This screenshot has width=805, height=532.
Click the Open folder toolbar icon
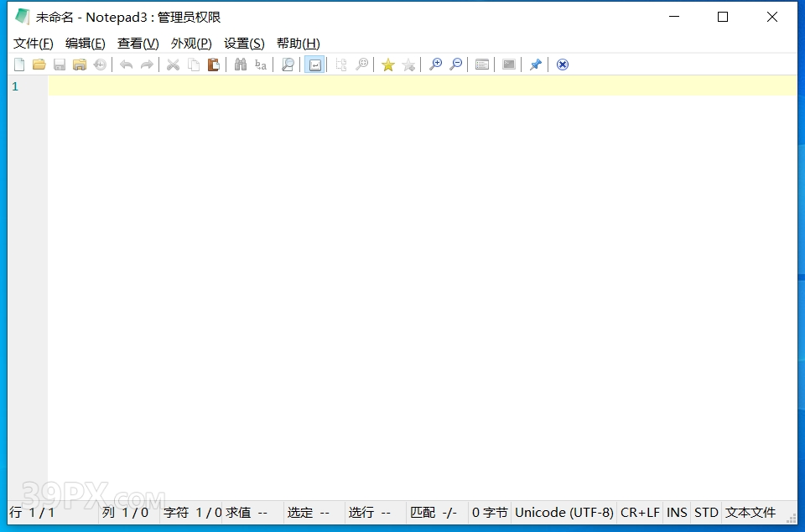click(x=39, y=65)
